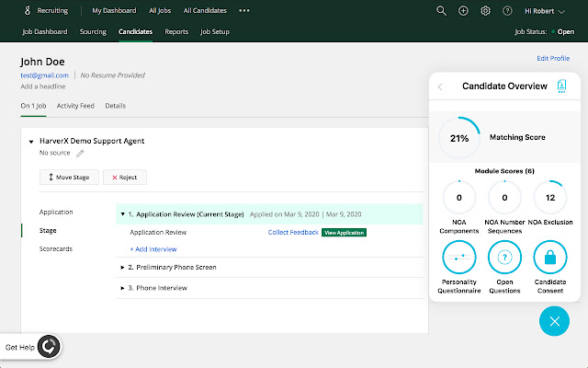Collapse the HarverX Demo Support Agent job
The image size is (588, 368).
(31, 142)
